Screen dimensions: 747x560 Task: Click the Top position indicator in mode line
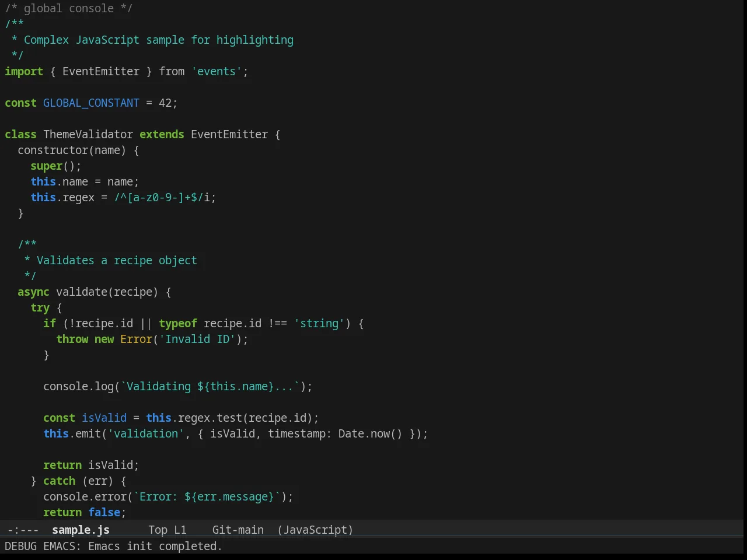[x=158, y=530]
